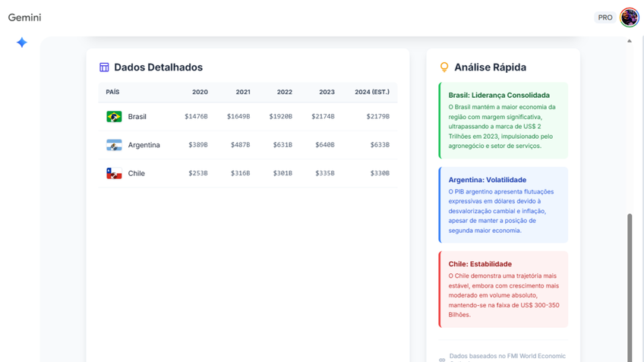The width and height of the screenshot is (644, 362).
Task: Click Brazil's 2023 value $2174B
Action: pos(322,117)
